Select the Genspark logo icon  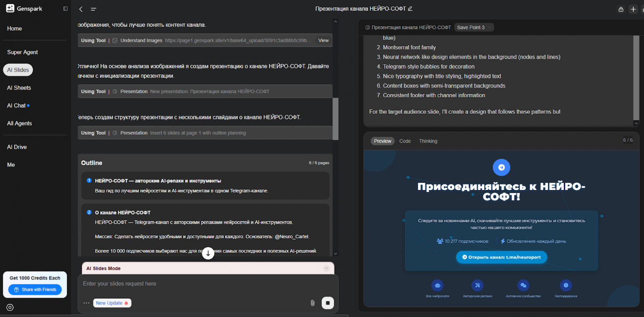(10, 8)
